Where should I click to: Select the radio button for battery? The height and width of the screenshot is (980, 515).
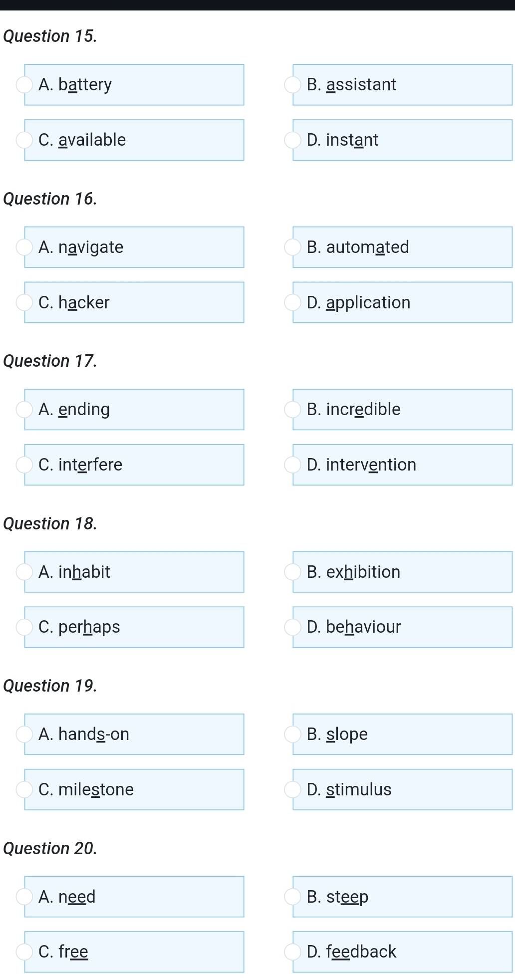pos(23,85)
